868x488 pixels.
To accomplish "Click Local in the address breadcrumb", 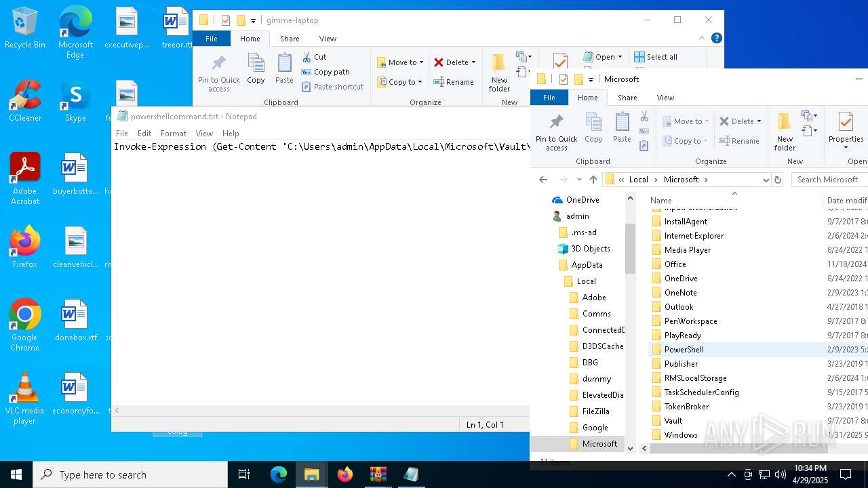I will point(638,180).
